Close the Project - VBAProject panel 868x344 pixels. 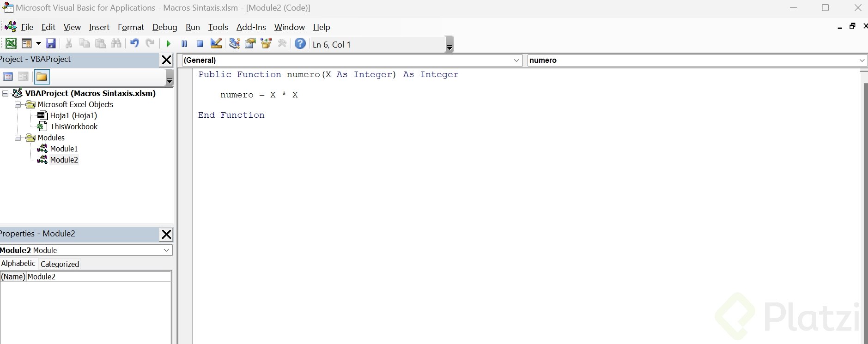(166, 60)
